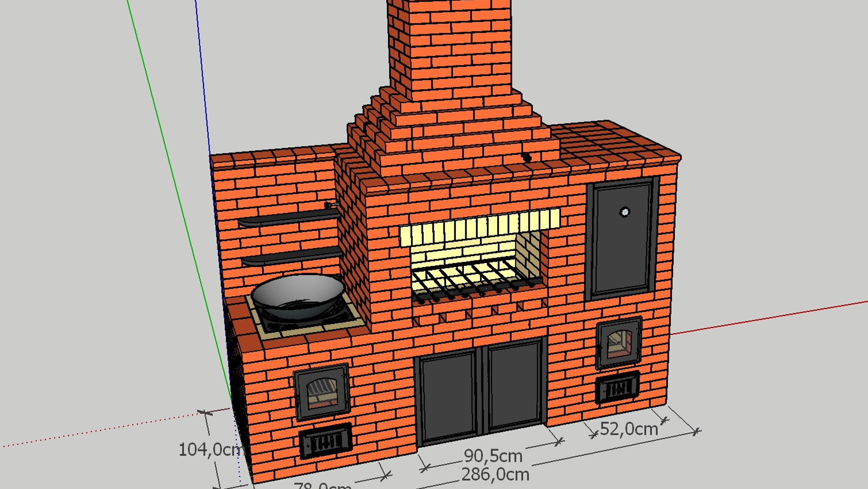The image size is (868, 489).
Task: Click the cast-iron cauldron bowl
Action: (x=298, y=296)
